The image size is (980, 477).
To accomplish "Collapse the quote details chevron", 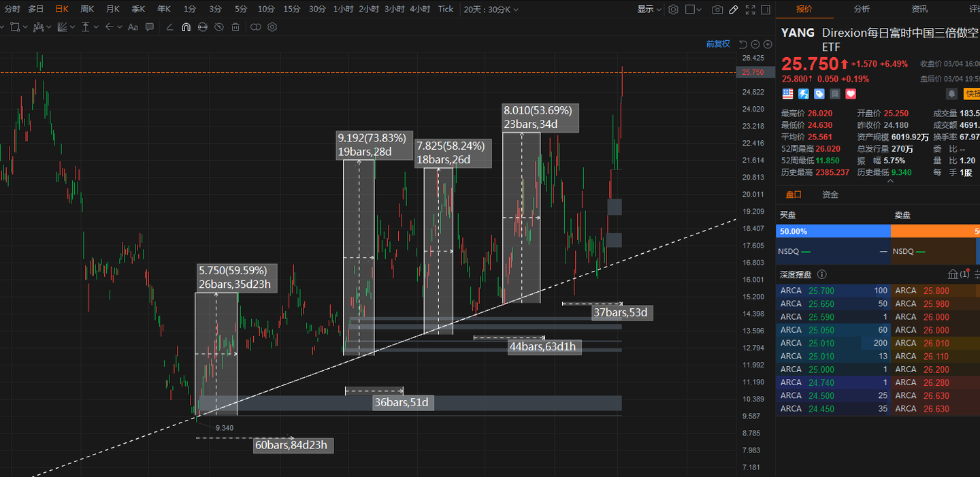I will click(891, 180).
